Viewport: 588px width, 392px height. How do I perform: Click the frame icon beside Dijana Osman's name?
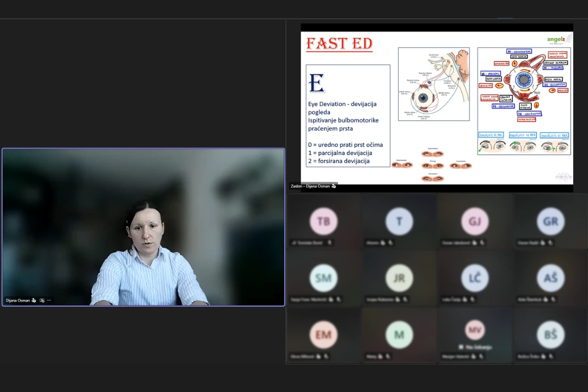(x=42, y=301)
